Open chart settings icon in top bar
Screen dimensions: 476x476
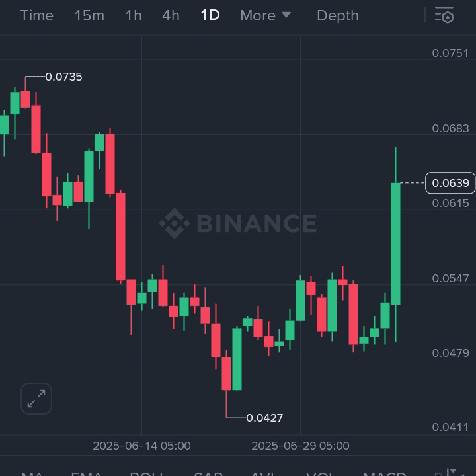[x=444, y=15]
